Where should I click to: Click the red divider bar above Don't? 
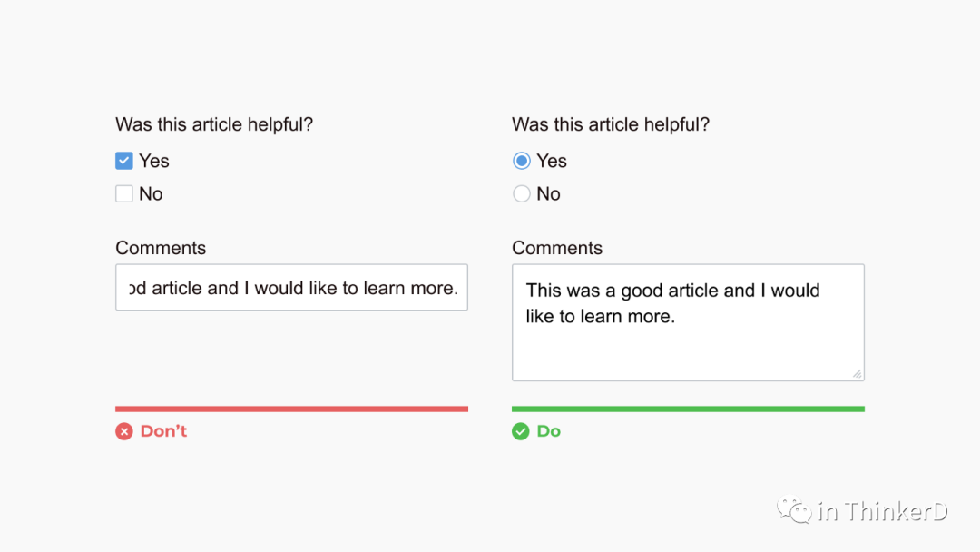click(291, 409)
